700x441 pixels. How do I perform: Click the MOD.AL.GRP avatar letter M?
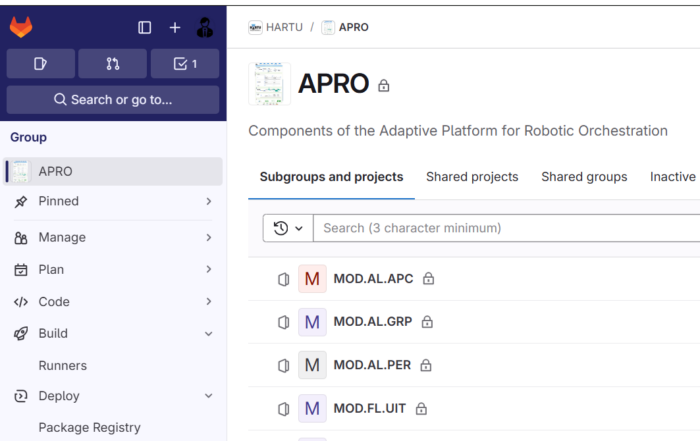point(312,322)
